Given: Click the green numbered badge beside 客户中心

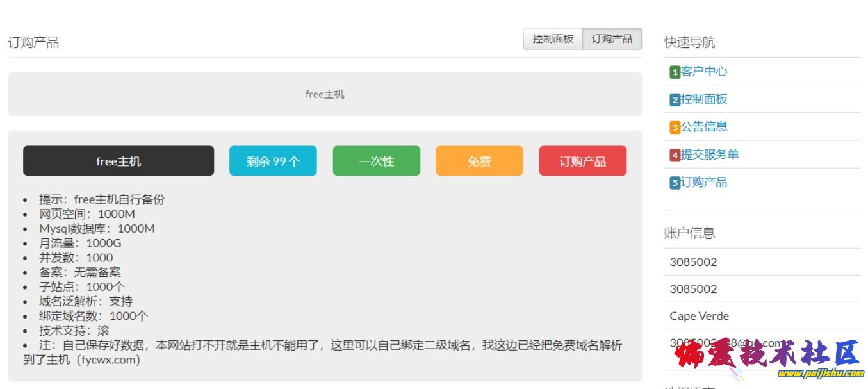Looking at the screenshot, I should tap(674, 72).
